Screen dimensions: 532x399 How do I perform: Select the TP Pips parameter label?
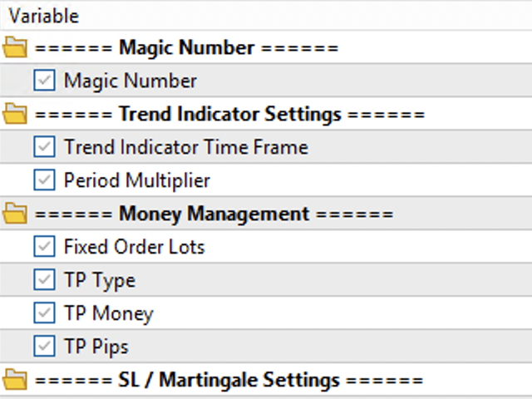(96, 347)
